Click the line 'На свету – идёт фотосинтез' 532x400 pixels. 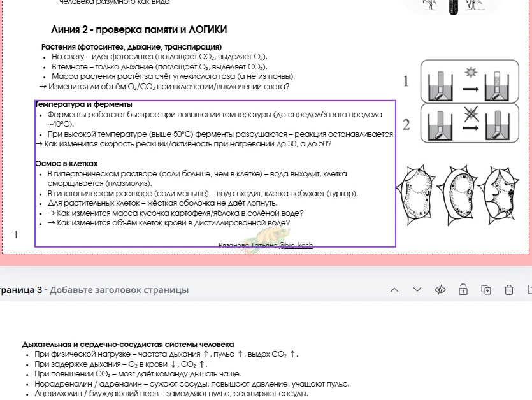click(159, 57)
